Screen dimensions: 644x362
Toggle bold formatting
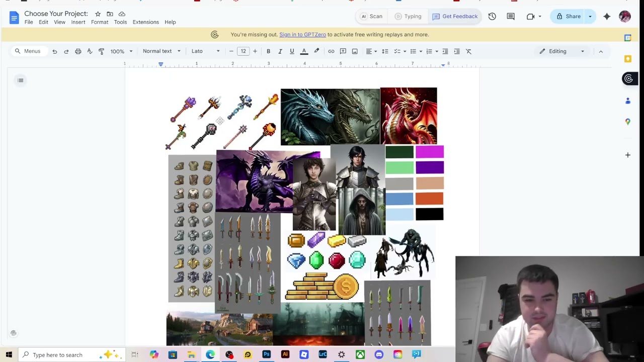tap(268, 51)
